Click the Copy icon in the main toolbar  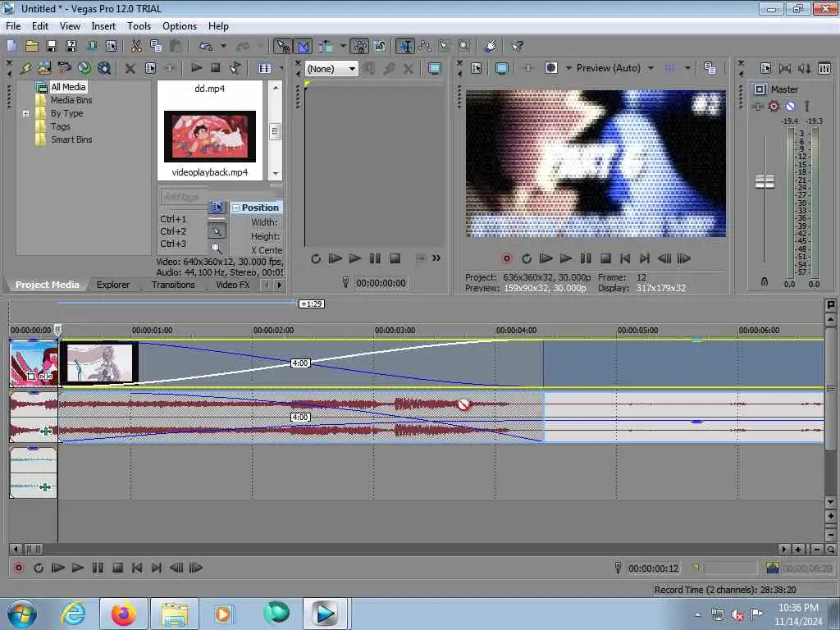pos(156,46)
